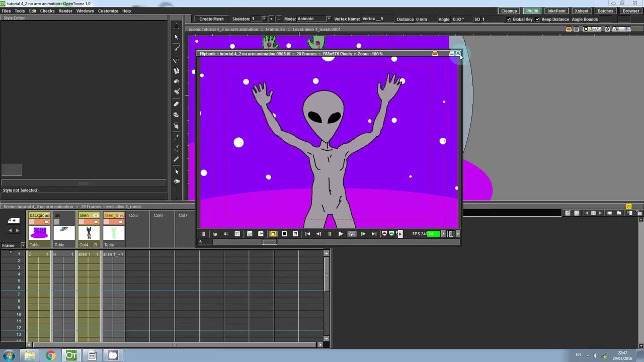Jump to last frame in Flipbook

point(374,234)
